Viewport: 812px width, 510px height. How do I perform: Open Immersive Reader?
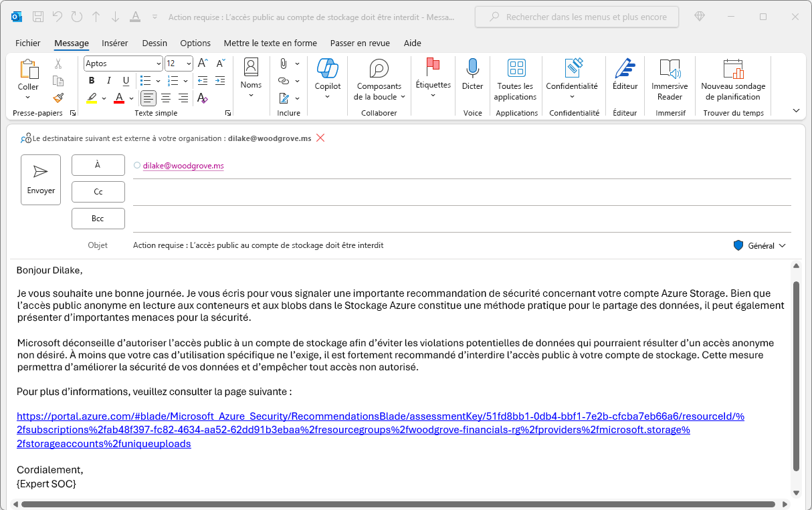click(x=670, y=79)
